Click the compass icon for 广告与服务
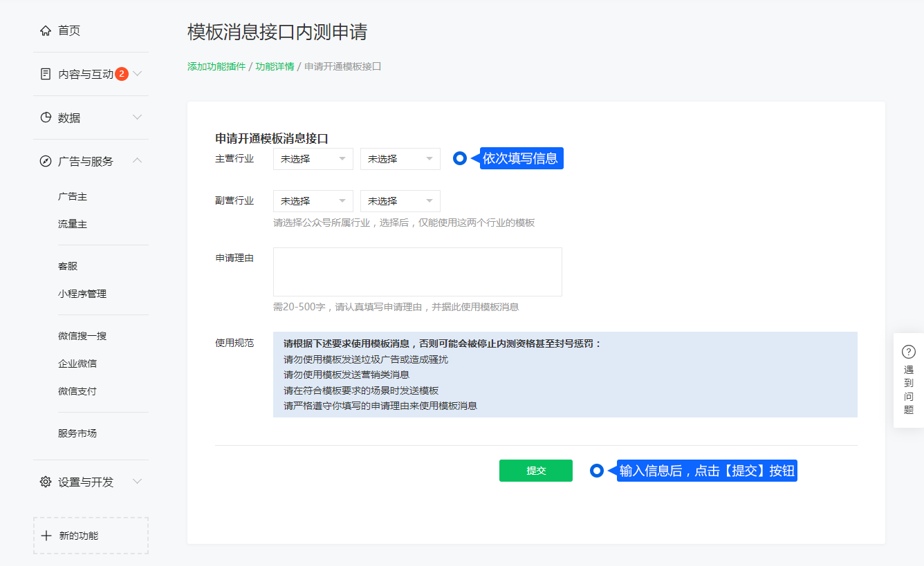Viewport: 924px width, 566px height. tap(46, 161)
